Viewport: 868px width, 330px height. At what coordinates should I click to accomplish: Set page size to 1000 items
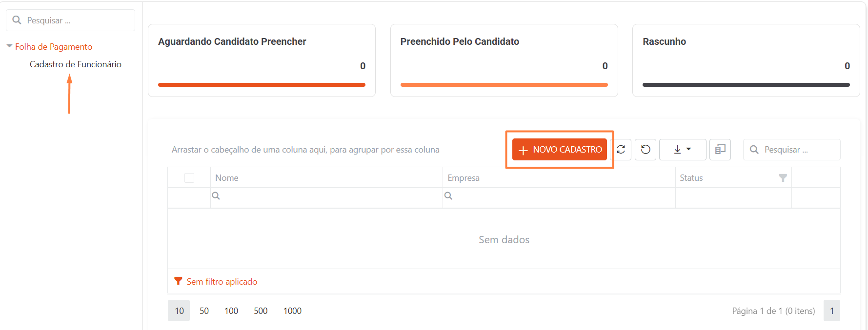pos(292,311)
